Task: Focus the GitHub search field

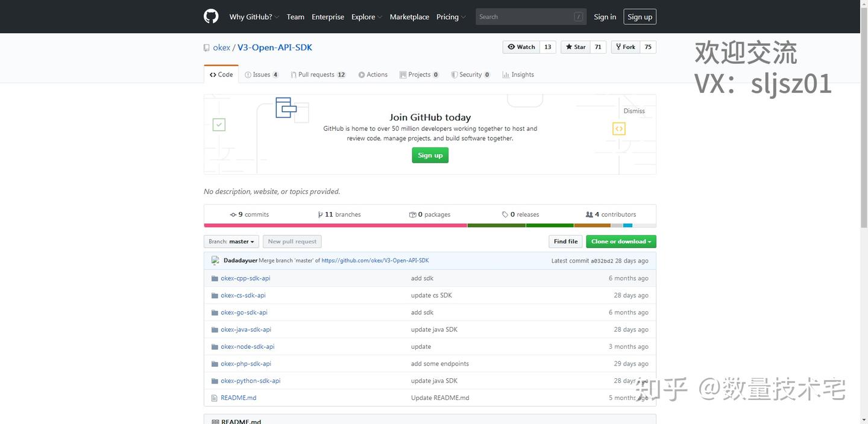Action: click(x=530, y=17)
